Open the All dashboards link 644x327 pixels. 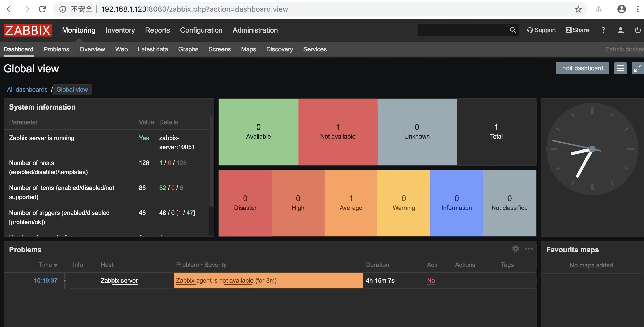(27, 89)
